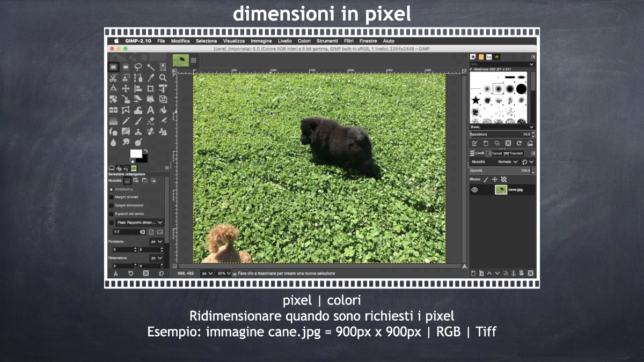Enable the Margini sfumati option
Viewport: 644px width, 362px height.
[111, 197]
